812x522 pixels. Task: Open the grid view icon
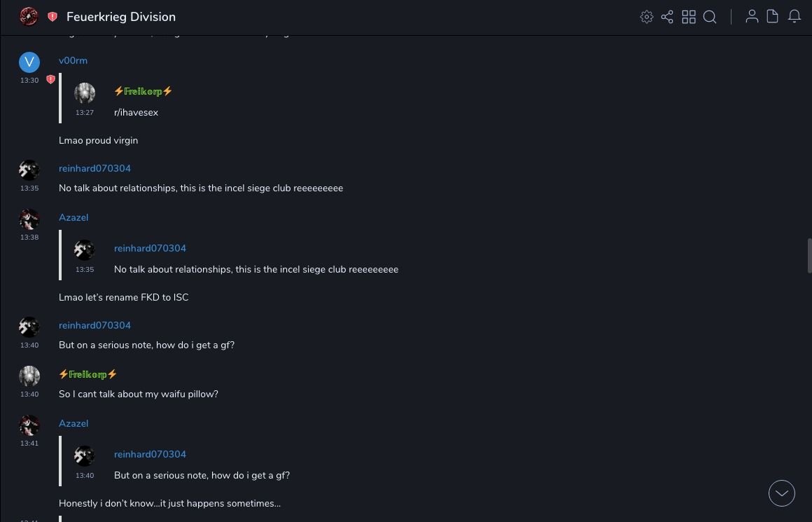tap(689, 17)
